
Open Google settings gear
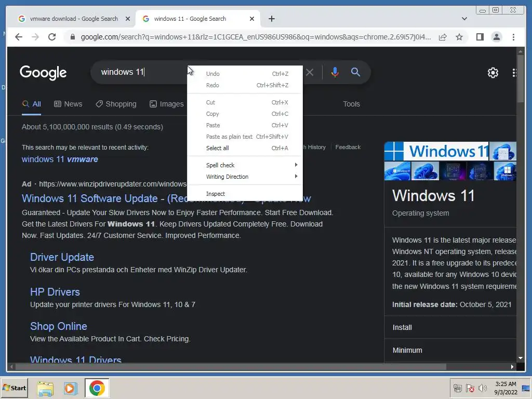[x=493, y=73]
